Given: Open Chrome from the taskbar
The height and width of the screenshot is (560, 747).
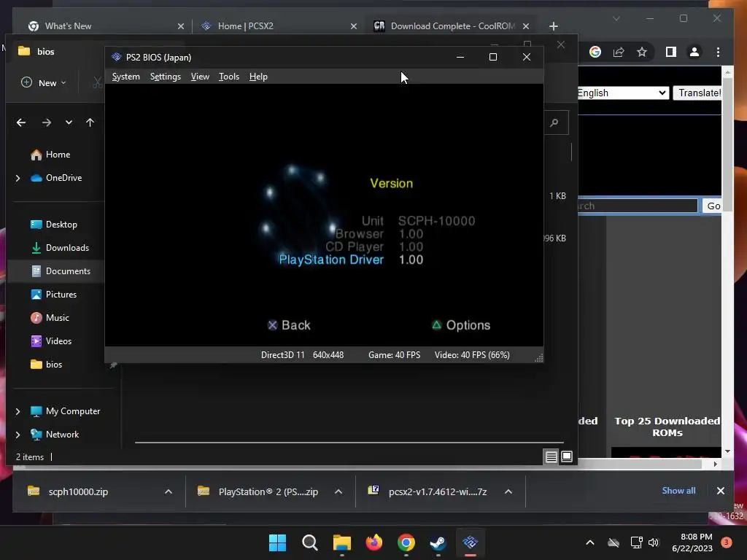Looking at the screenshot, I should [406, 542].
